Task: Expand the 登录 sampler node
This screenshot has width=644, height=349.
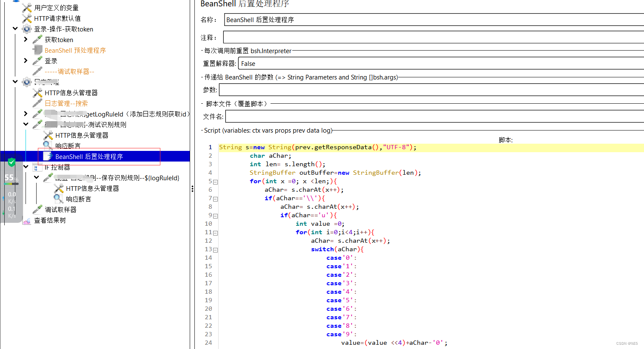Action: pyautogui.click(x=26, y=61)
